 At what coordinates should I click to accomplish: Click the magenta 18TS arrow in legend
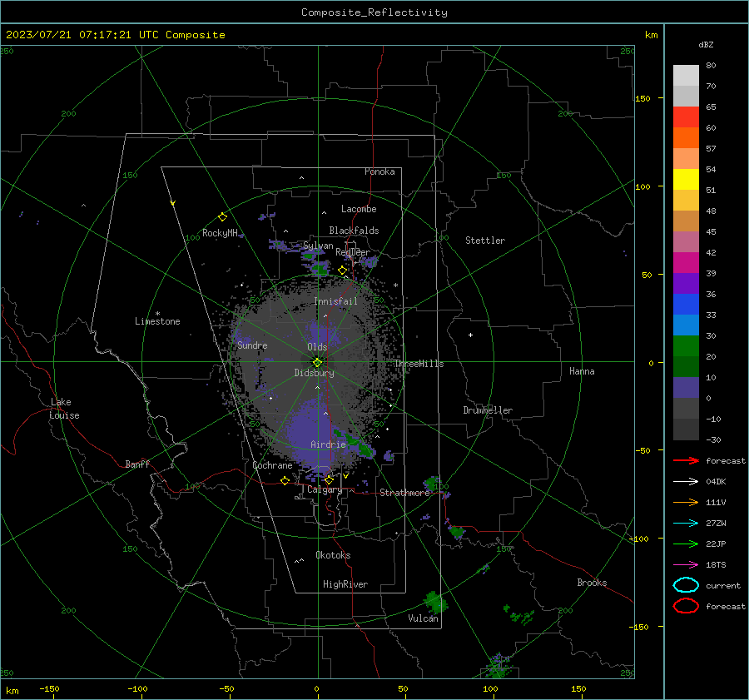coord(686,565)
